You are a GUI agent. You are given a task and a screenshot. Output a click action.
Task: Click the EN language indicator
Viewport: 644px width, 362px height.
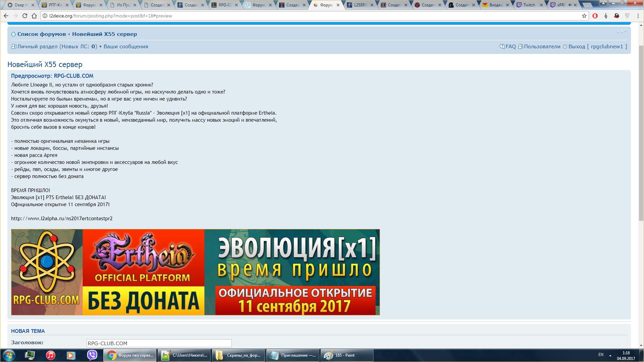tap(601, 355)
